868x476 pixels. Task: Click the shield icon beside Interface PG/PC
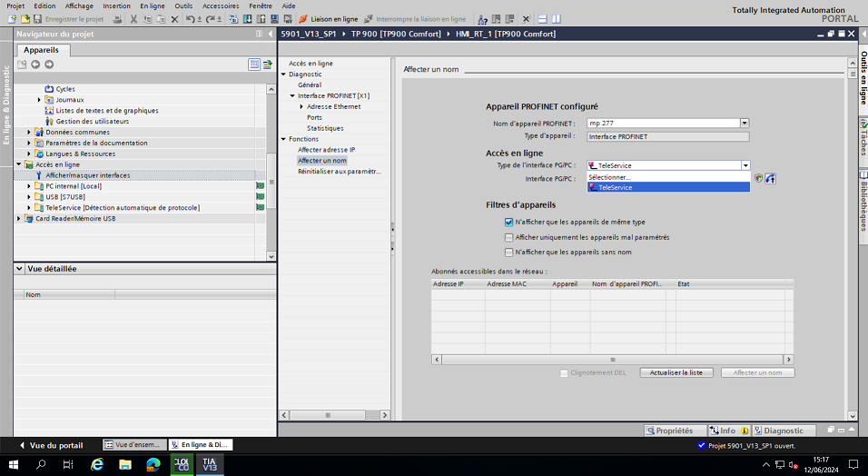[x=758, y=178]
